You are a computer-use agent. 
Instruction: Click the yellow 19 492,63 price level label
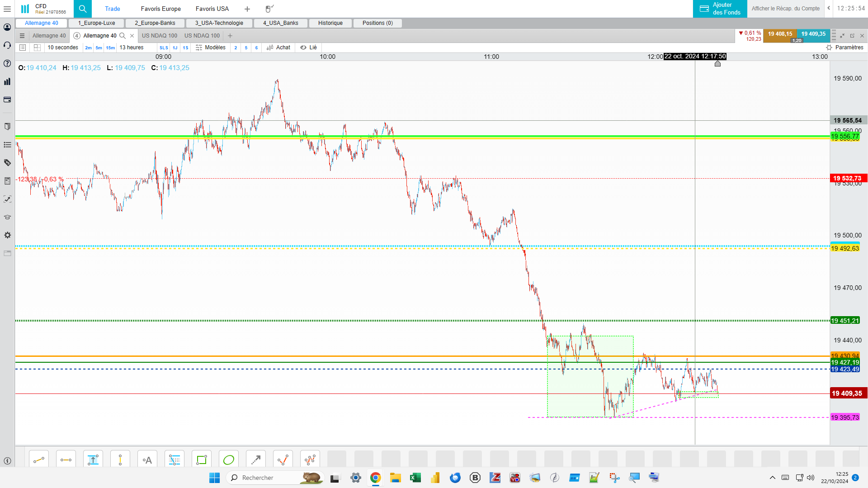[x=845, y=248]
